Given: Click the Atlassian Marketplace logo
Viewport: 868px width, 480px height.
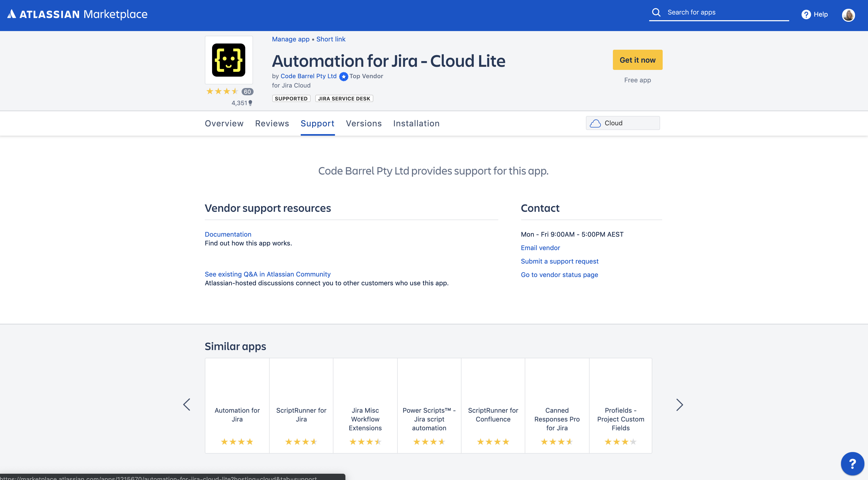Looking at the screenshot, I should 78,14.
